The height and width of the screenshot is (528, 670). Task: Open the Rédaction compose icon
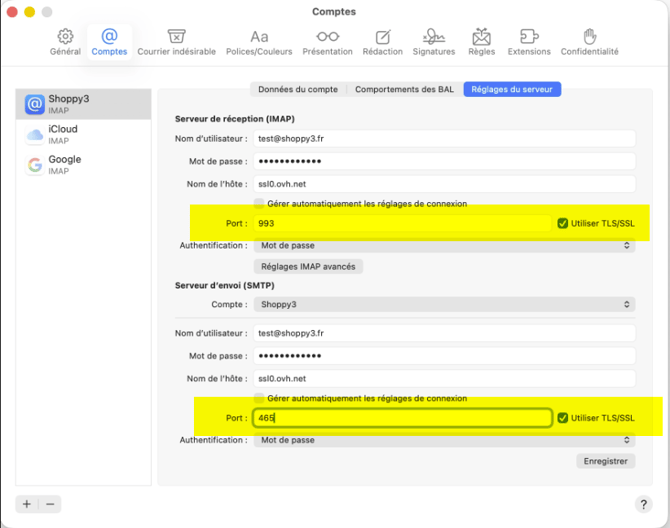click(x=382, y=37)
